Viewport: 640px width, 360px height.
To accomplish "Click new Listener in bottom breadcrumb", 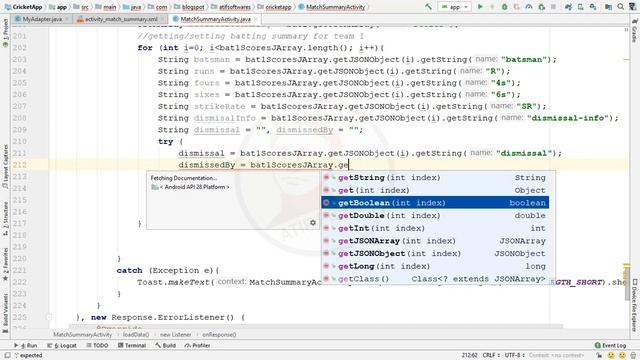I will [176, 335].
